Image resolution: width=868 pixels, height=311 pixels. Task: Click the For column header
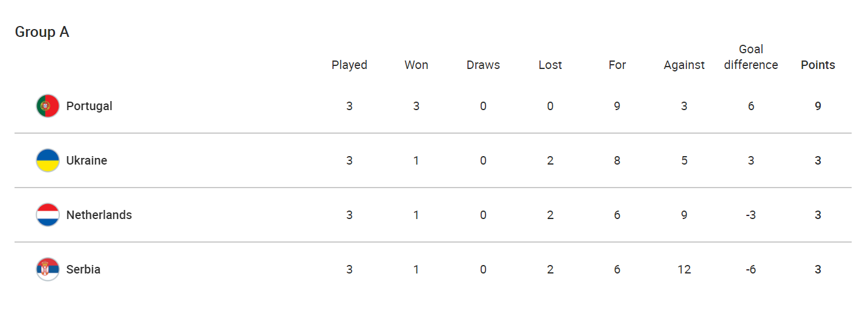pyautogui.click(x=617, y=65)
